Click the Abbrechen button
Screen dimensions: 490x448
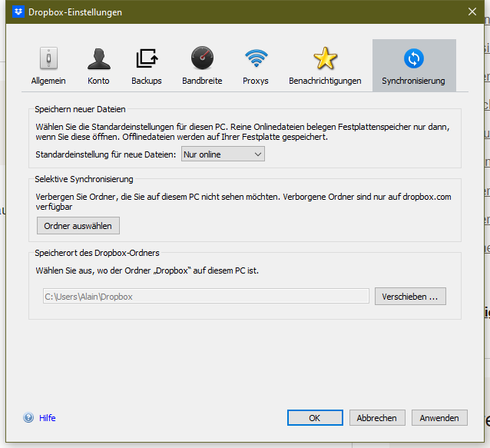click(377, 418)
